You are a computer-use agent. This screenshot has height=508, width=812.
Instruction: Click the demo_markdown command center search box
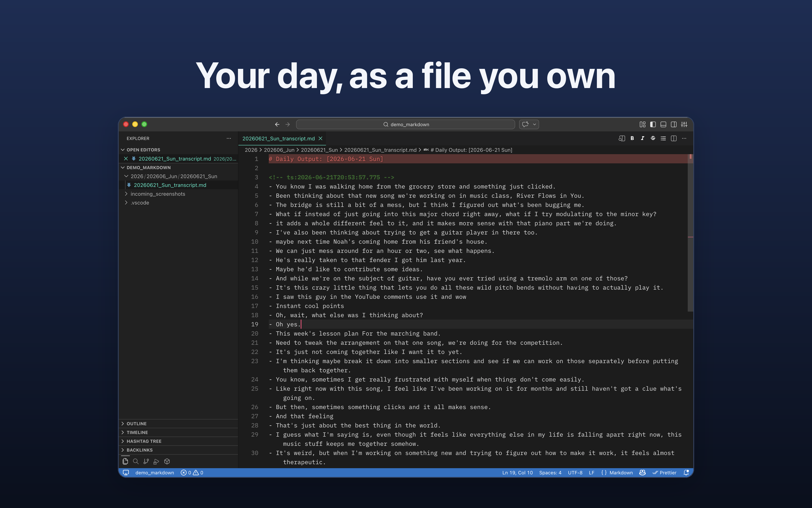(405, 124)
